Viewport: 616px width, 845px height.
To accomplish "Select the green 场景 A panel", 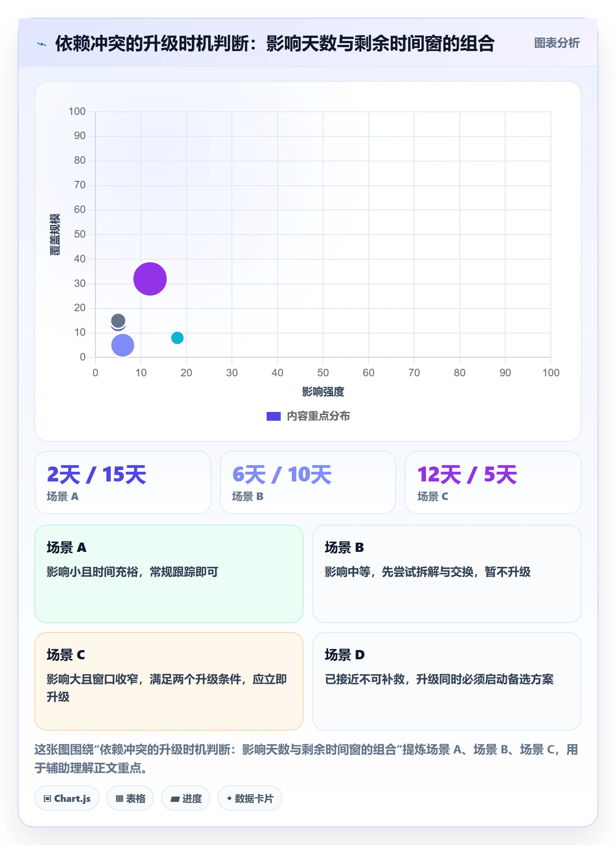I will pyautogui.click(x=169, y=574).
